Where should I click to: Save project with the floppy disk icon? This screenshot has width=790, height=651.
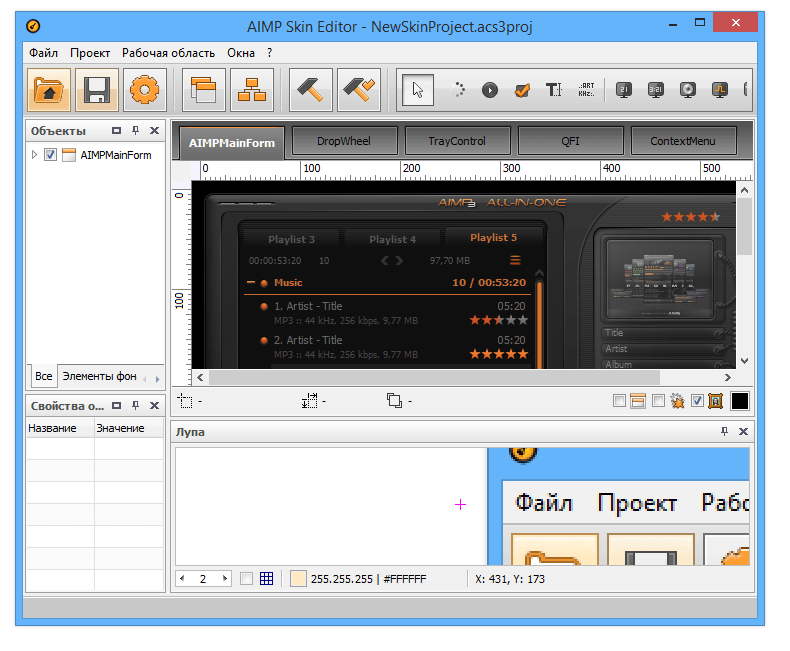[97, 90]
